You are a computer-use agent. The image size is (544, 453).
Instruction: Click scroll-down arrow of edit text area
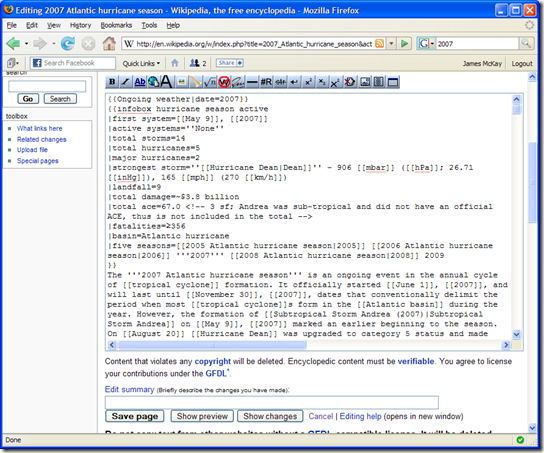[x=516, y=334]
